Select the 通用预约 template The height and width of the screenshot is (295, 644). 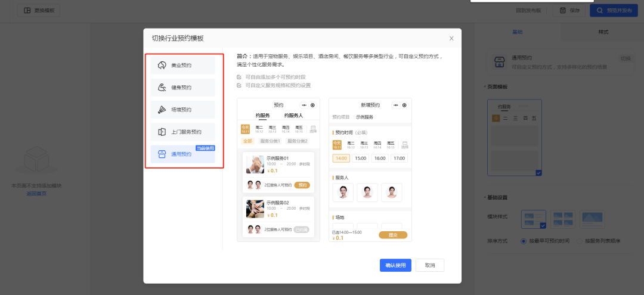[x=182, y=154]
